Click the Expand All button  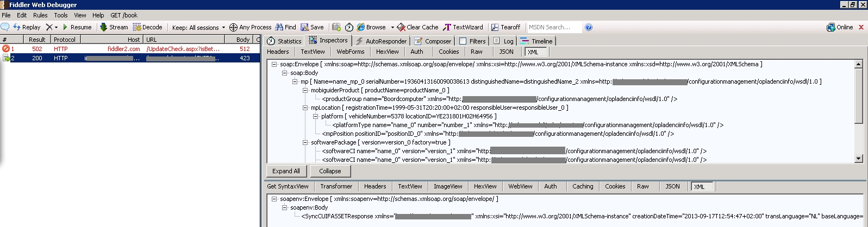pos(286,171)
